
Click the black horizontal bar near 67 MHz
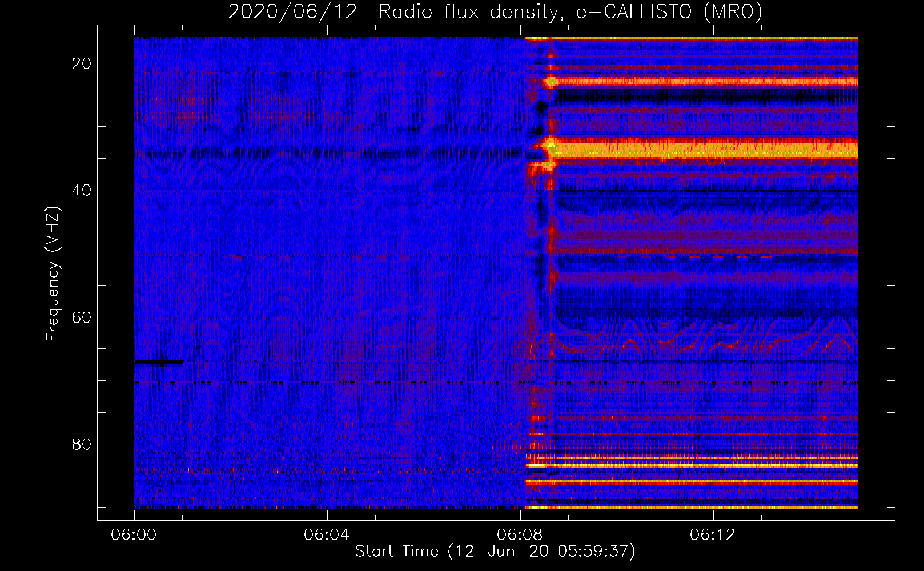[159, 362]
